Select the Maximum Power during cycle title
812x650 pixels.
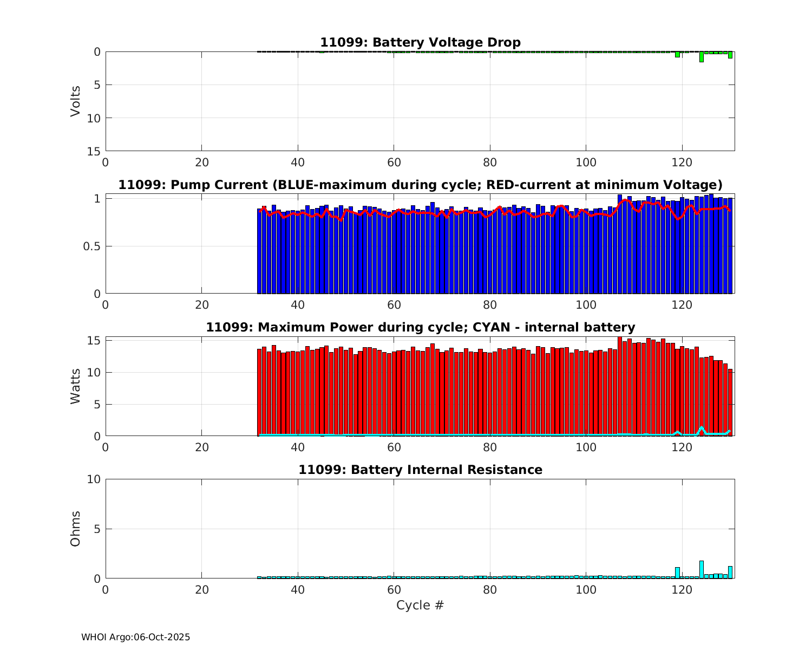420,327
